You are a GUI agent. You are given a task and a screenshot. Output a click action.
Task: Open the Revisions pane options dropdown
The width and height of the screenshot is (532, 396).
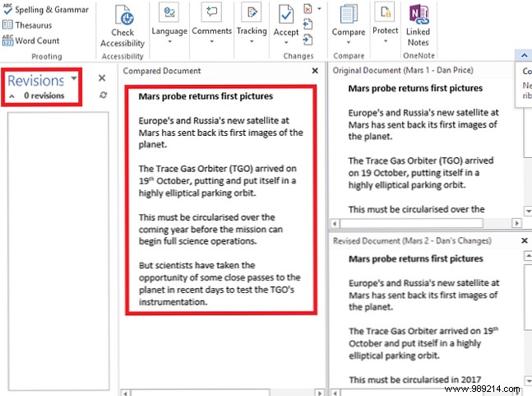tap(74, 79)
